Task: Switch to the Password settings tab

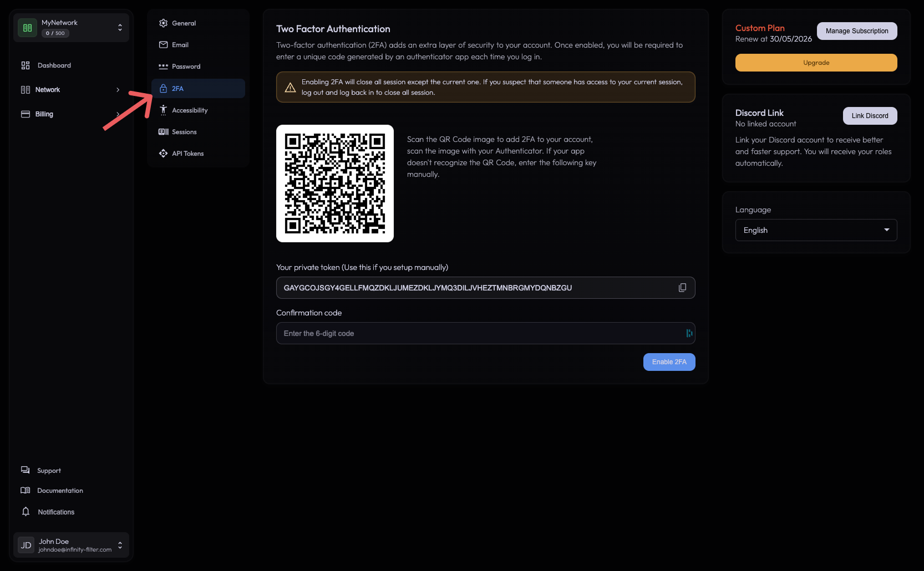Action: [198, 67]
